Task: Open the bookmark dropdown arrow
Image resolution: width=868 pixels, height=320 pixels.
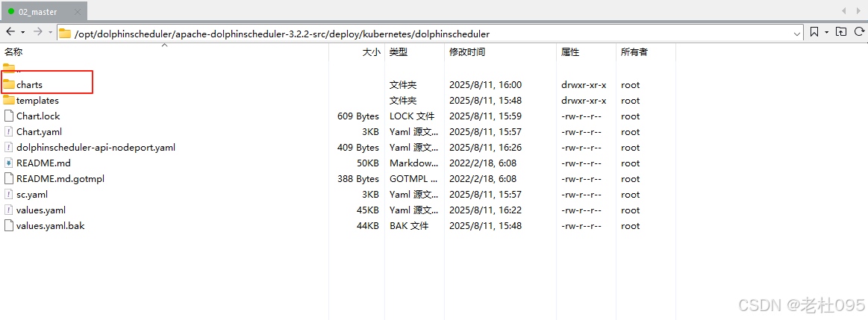Action: tap(826, 33)
